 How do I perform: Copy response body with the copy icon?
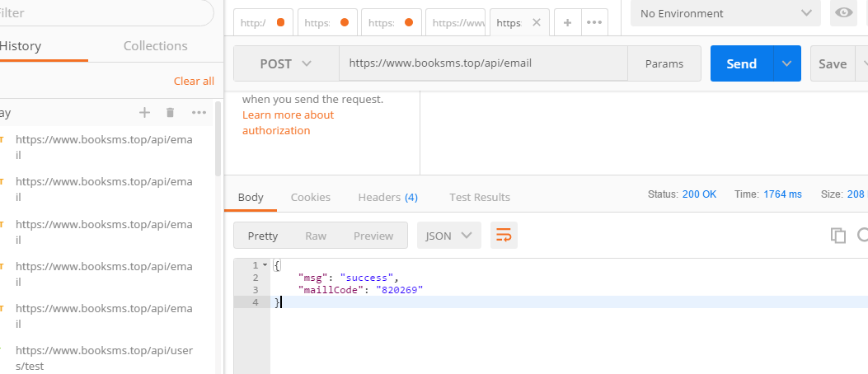(838, 236)
